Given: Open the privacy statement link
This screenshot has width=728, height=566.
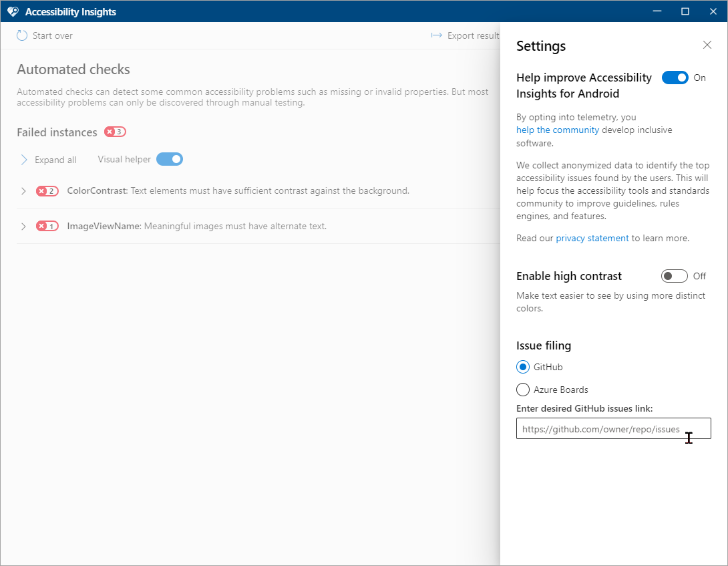Looking at the screenshot, I should click(x=592, y=239).
